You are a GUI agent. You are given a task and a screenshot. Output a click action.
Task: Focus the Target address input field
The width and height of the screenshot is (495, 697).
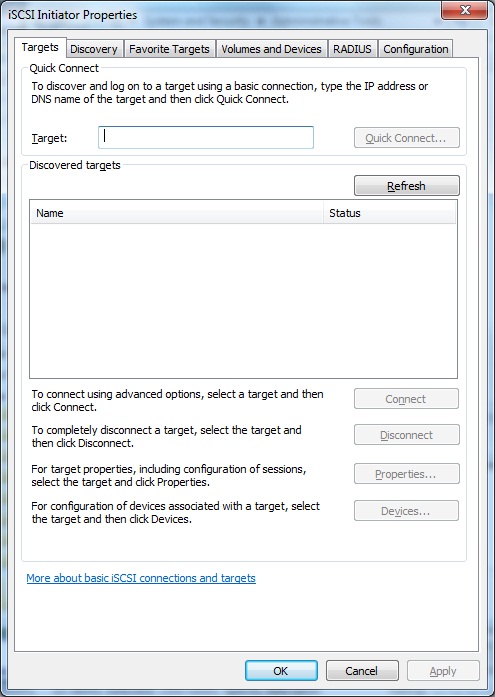[206, 137]
